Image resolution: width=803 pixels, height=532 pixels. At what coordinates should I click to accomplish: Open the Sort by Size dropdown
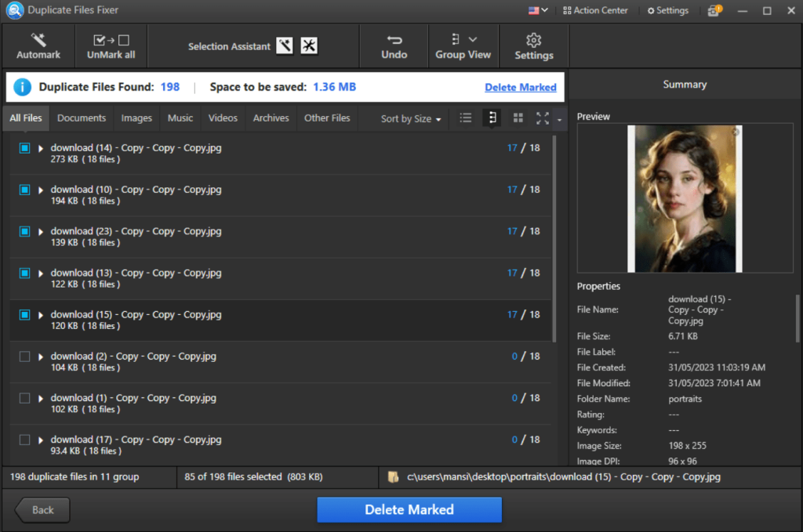(x=411, y=118)
